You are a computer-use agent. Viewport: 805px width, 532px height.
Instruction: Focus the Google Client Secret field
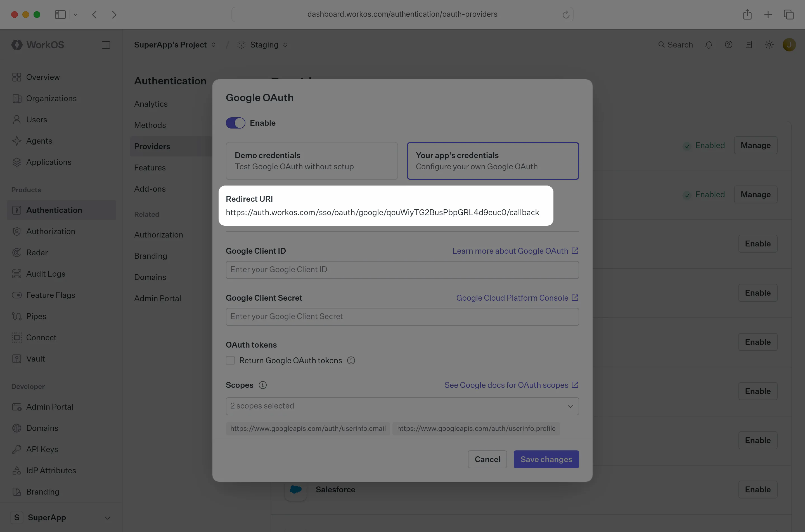coord(402,317)
